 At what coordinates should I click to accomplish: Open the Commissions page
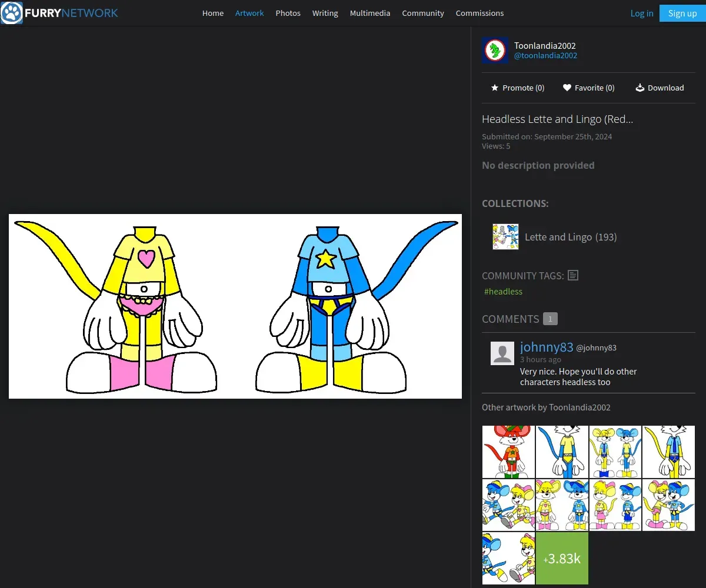[x=479, y=13]
